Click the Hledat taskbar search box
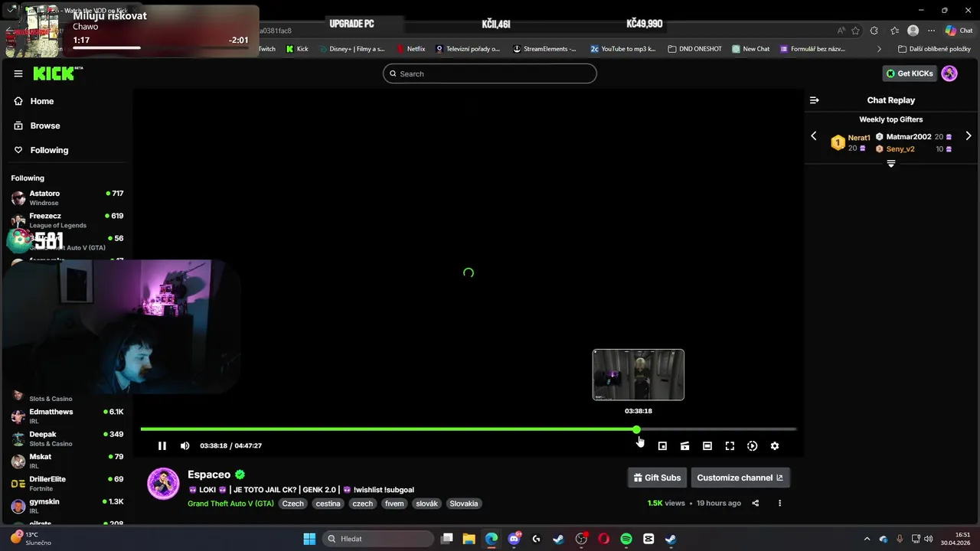This screenshot has height=551, width=980. [378, 539]
